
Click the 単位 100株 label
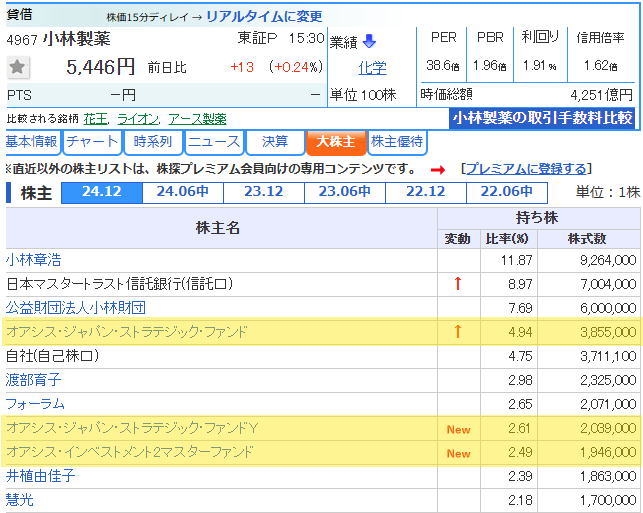[x=363, y=95]
